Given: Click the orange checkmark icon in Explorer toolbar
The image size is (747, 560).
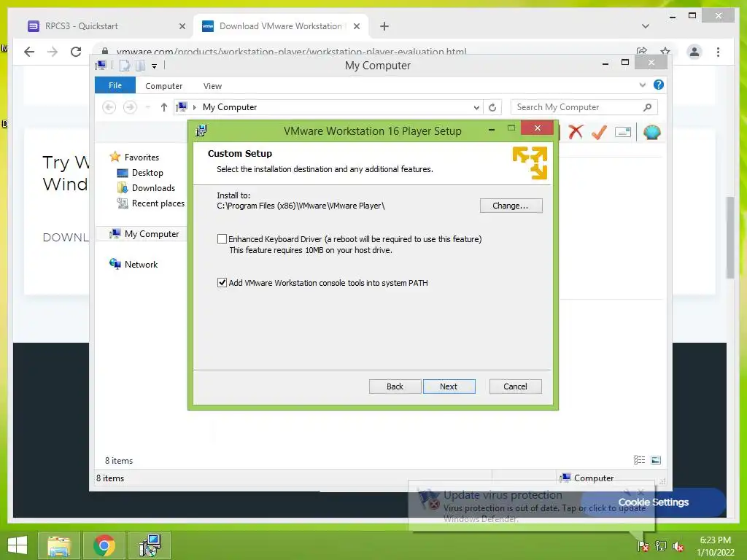Looking at the screenshot, I should (599, 131).
